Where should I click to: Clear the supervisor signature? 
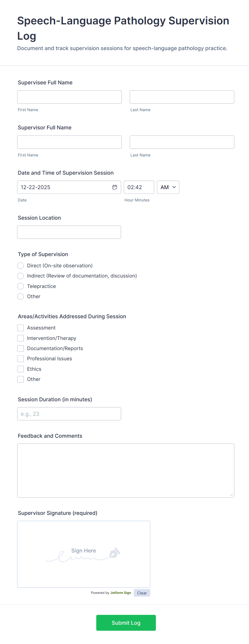[142, 593]
